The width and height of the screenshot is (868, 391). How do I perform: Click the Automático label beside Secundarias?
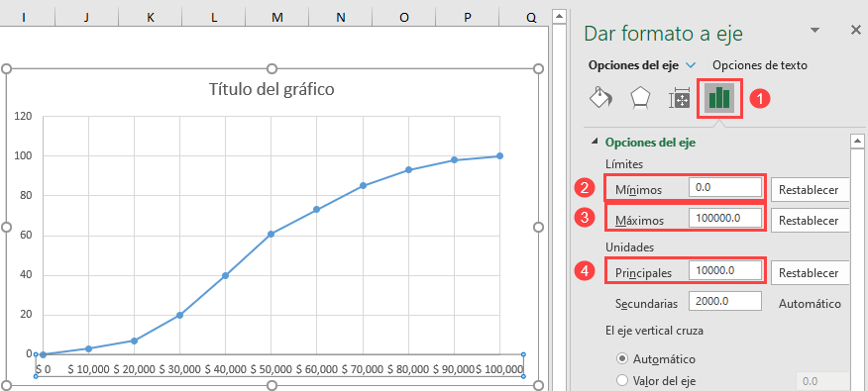810,304
